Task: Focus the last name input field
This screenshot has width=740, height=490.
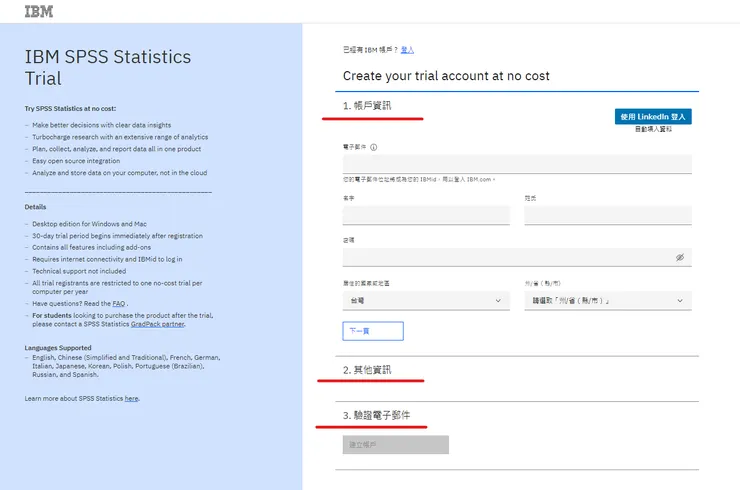Action: pos(608,215)
